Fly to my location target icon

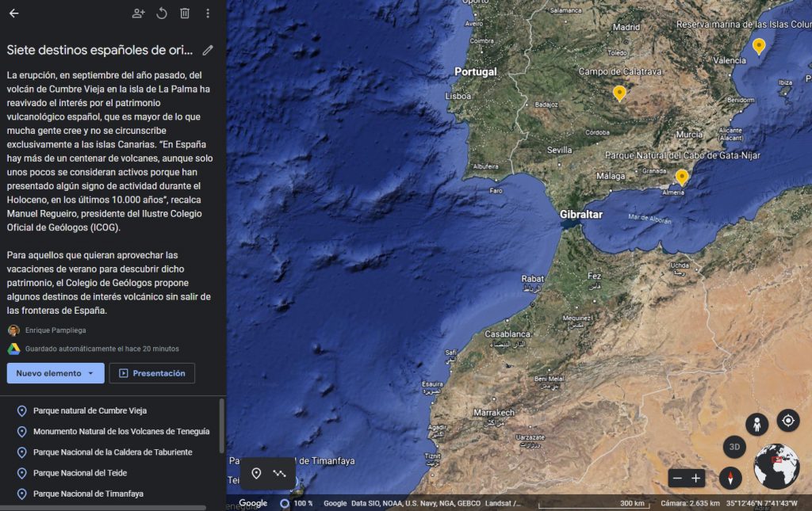pyautogui.click(x=788, y=421)
